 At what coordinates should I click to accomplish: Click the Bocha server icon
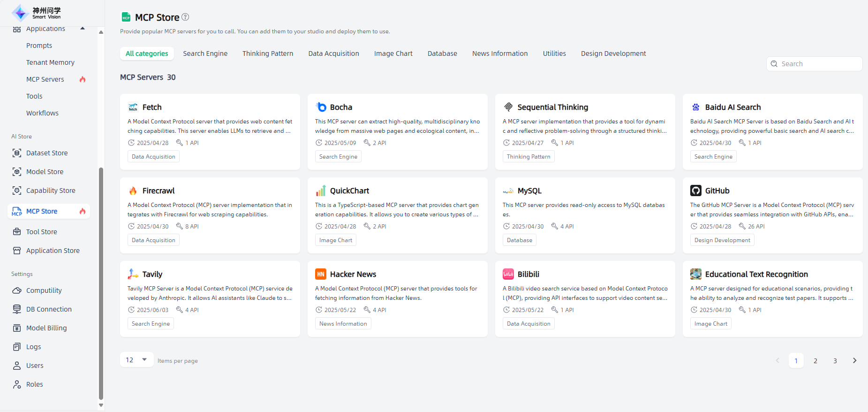[x=321, y=107]
